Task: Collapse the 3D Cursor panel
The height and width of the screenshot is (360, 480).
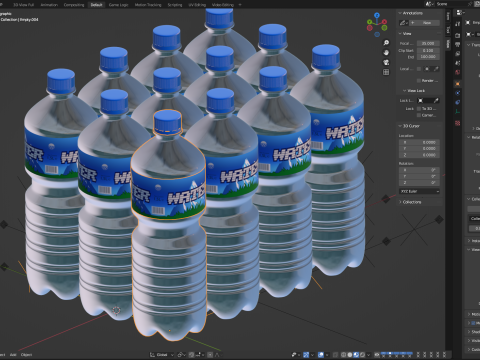Action: [409, 126]
